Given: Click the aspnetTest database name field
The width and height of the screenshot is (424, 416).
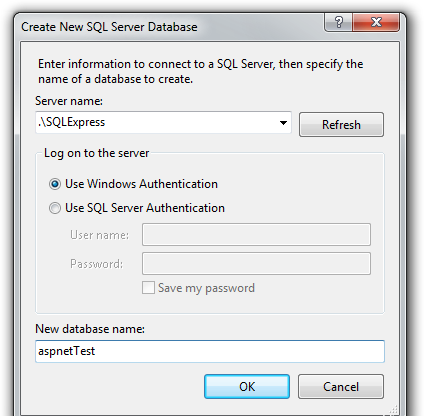Looking at the screenshot, I should tap(210, 351).
